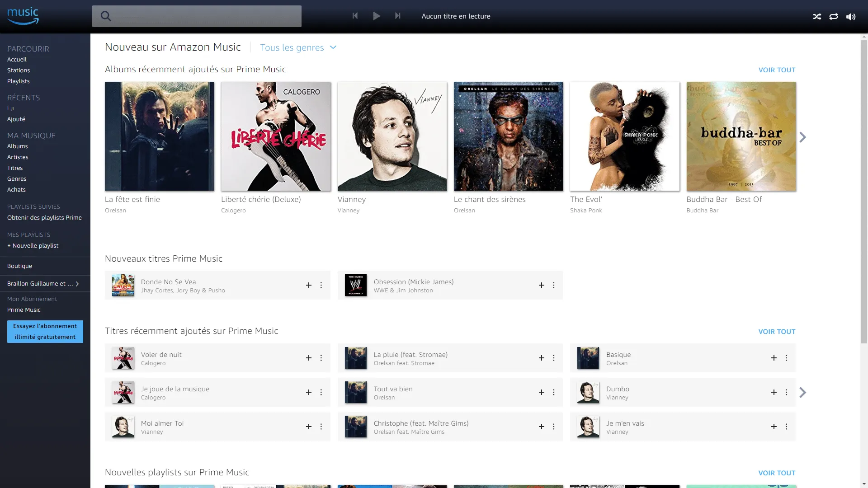The image size is (868, 488).
Task: Open The Evol' album cover
Action: pyautogui.click(x=625, y=136)
